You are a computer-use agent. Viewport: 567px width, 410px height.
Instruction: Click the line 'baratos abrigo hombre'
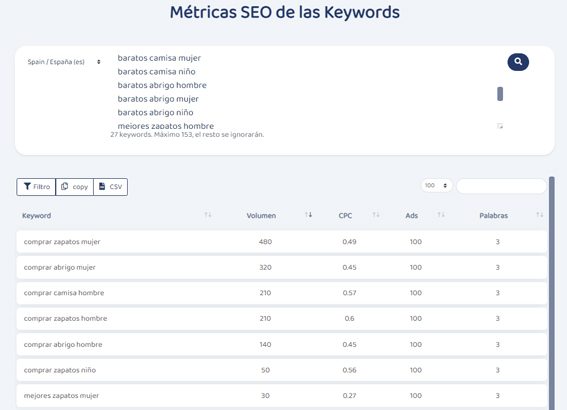(162, 85)
